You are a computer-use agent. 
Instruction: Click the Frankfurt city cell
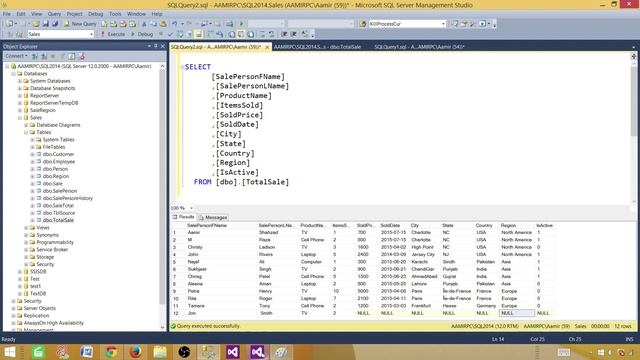pos(420,306)
